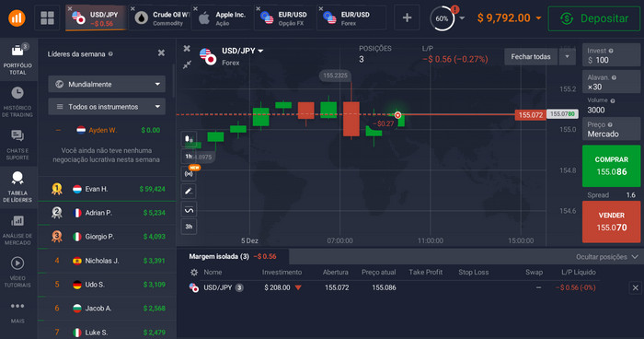Image resolution: width=644 pixels, height=339 pixels.
Task: Open the multi-chart grid layout icon
Action: (47, 18)
